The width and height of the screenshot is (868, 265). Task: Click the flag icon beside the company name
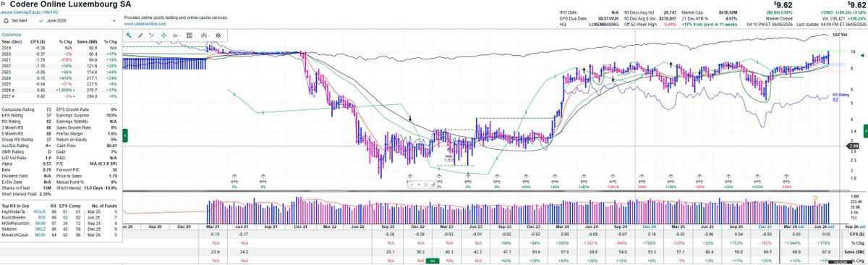pyautogui.click(x=3, y=4)
